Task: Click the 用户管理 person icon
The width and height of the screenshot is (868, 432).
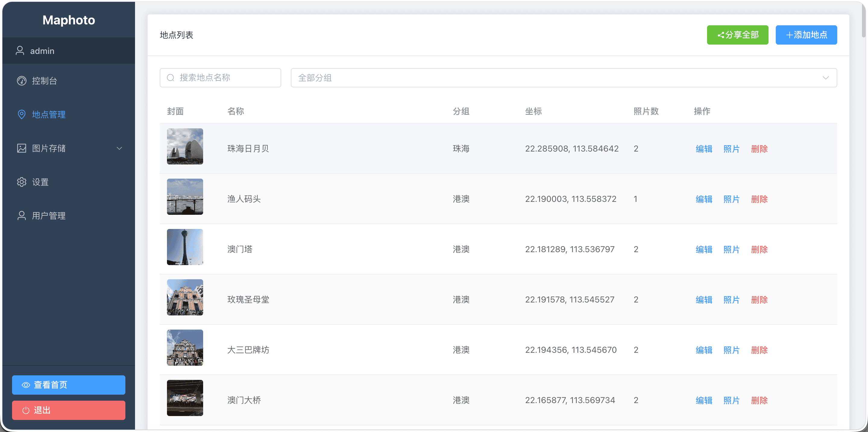Action: 22,215
